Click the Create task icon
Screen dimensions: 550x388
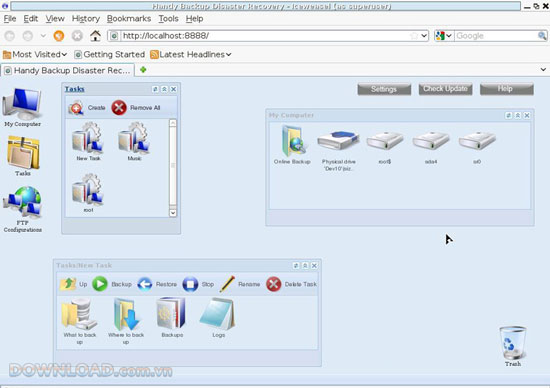click(76, 108)
